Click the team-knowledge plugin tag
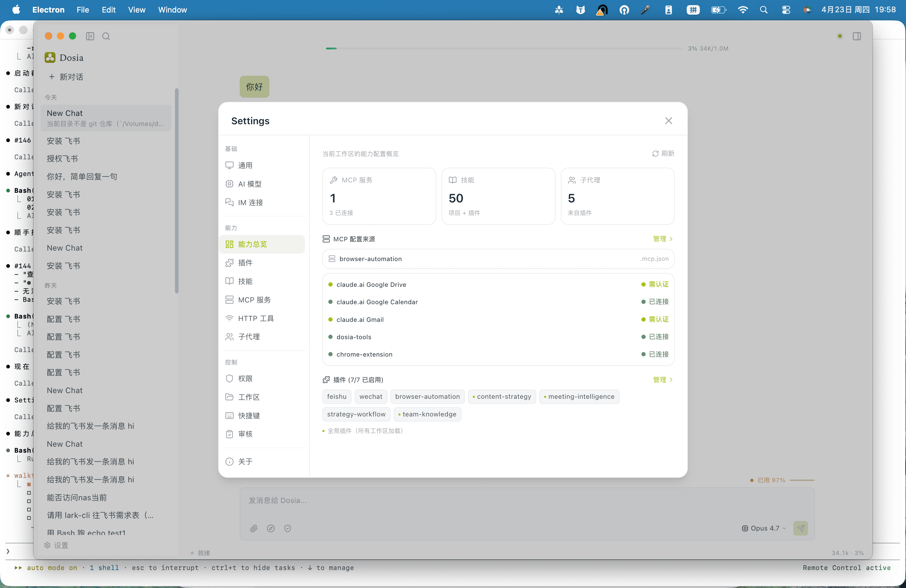The width and height of the screenshot is (906, 588). [427, 414]
